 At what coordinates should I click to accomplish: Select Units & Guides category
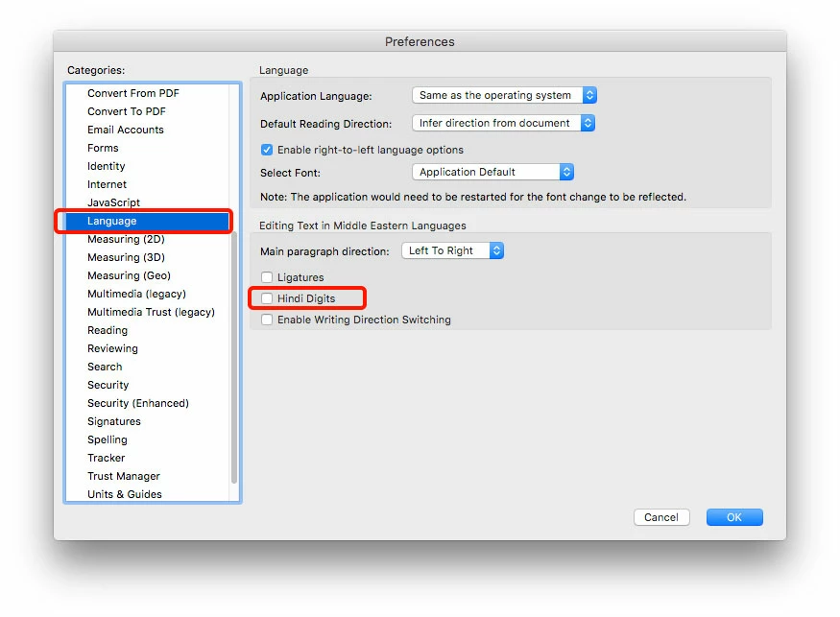tap(147, 494)
